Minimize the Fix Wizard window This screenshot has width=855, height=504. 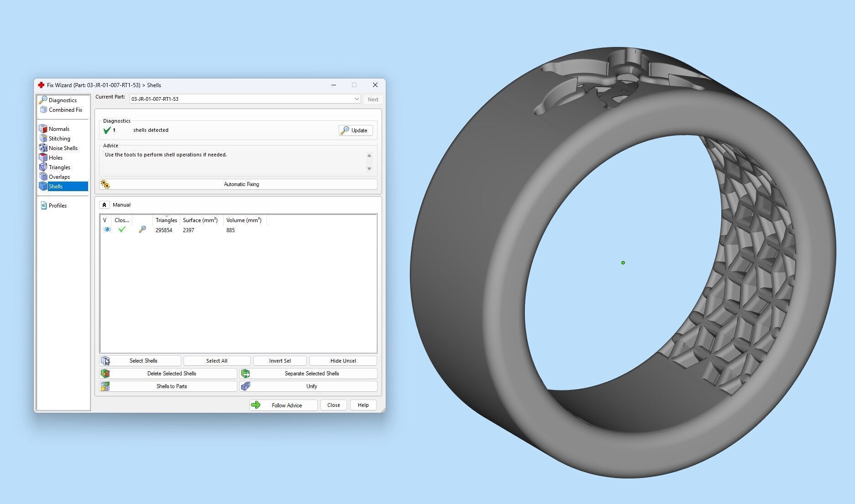(x=334, y=85)
